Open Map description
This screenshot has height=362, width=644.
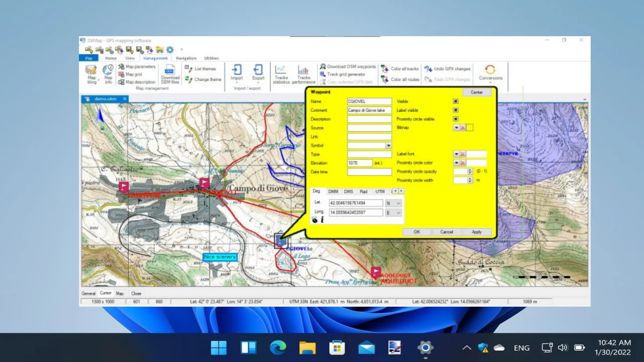pos(137,82)
